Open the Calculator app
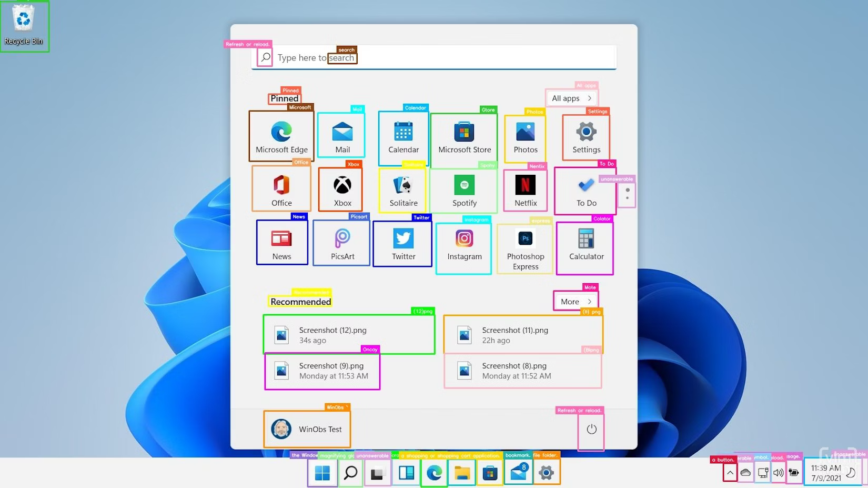 [586, 245]
